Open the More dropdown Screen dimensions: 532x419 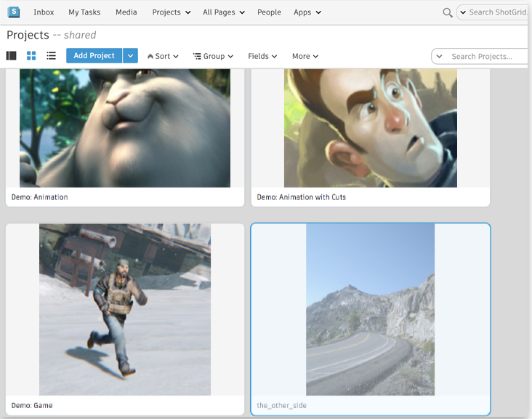tap(305, 56)
